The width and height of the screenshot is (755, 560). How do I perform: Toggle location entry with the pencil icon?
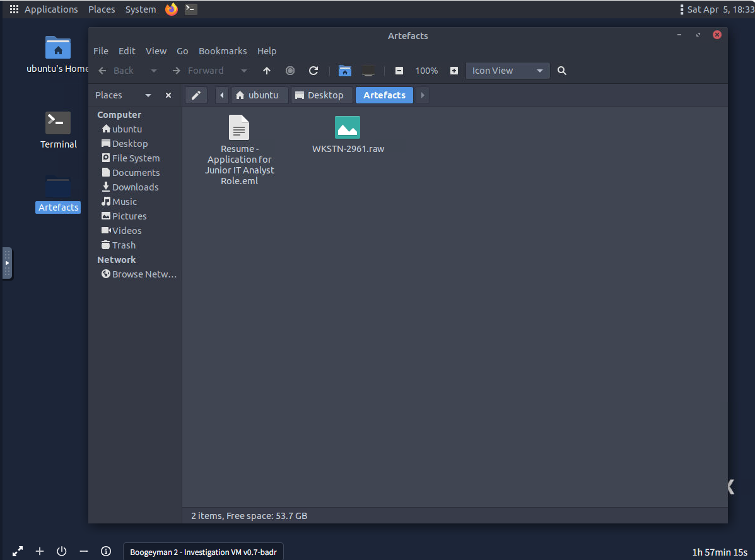[196, 95]
